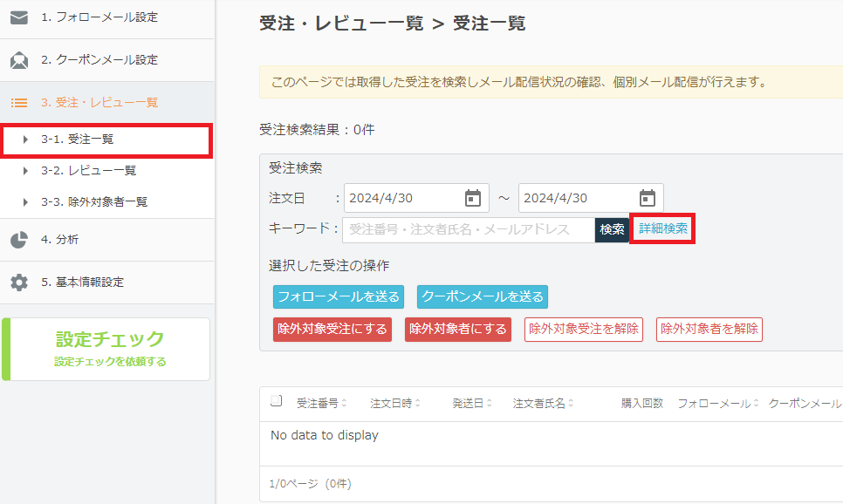
Task: Click the フォローメールを送る button
Action: click(x=339, y=296)
